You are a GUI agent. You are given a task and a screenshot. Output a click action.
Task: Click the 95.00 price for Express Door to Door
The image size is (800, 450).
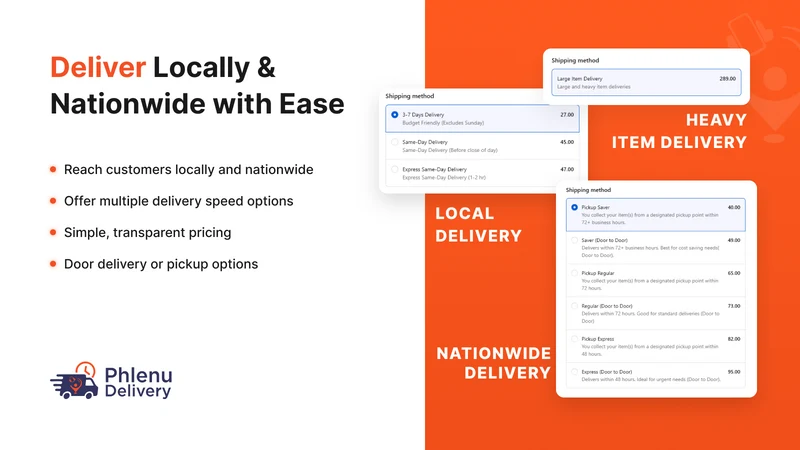click(x=734, y=372)
